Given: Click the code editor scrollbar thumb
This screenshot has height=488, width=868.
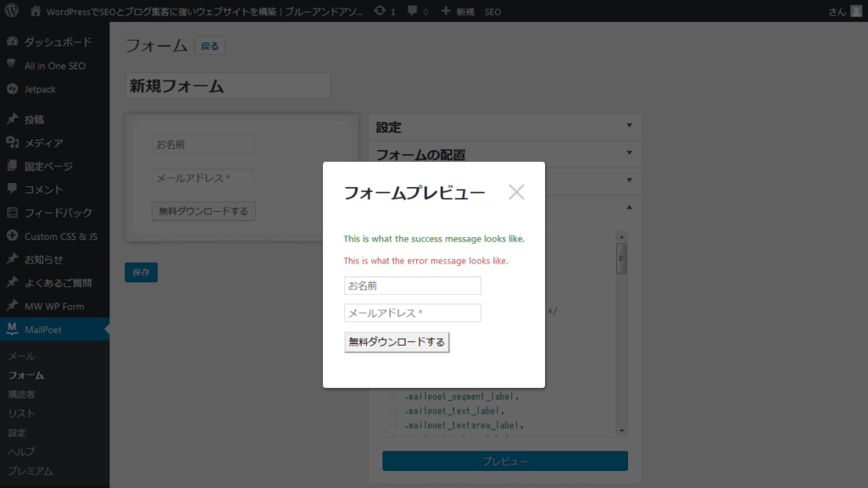Looking at the screenshot, I should 621,258.
